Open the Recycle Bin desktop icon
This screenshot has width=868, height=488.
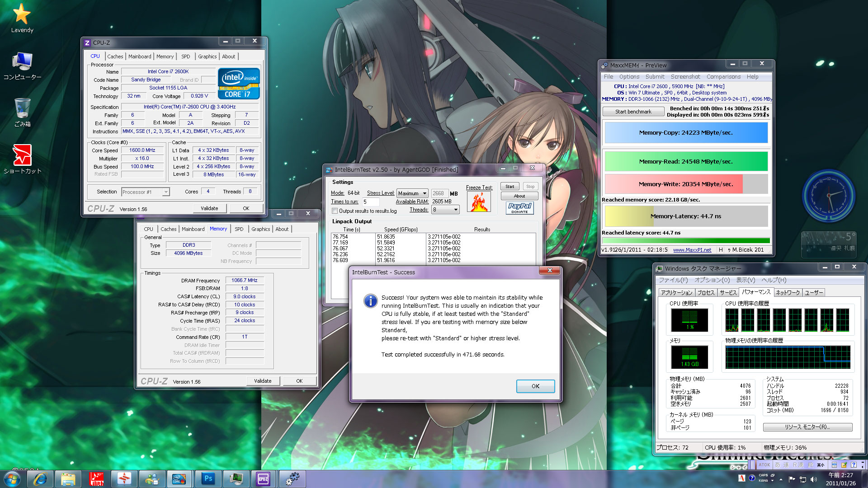coord(22,113)
